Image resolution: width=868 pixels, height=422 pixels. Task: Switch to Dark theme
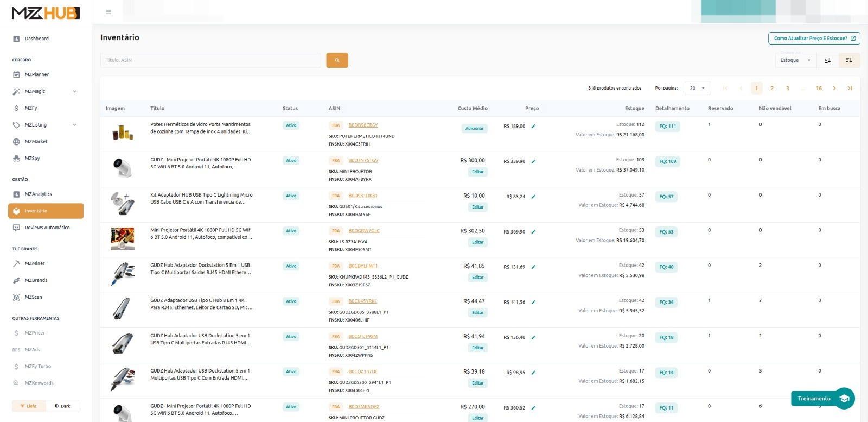[x=62, y=406]
